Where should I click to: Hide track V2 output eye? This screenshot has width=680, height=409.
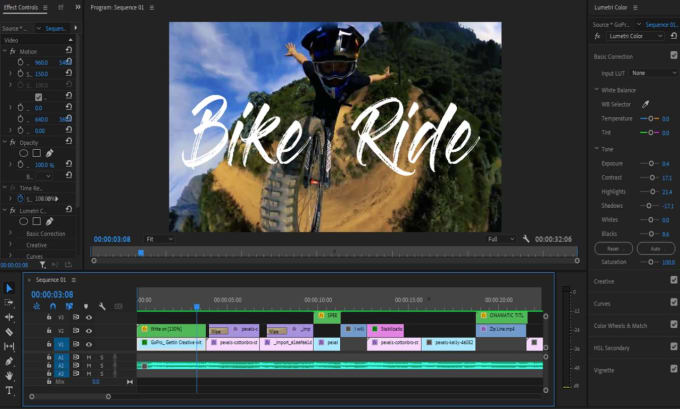point(88,331)
